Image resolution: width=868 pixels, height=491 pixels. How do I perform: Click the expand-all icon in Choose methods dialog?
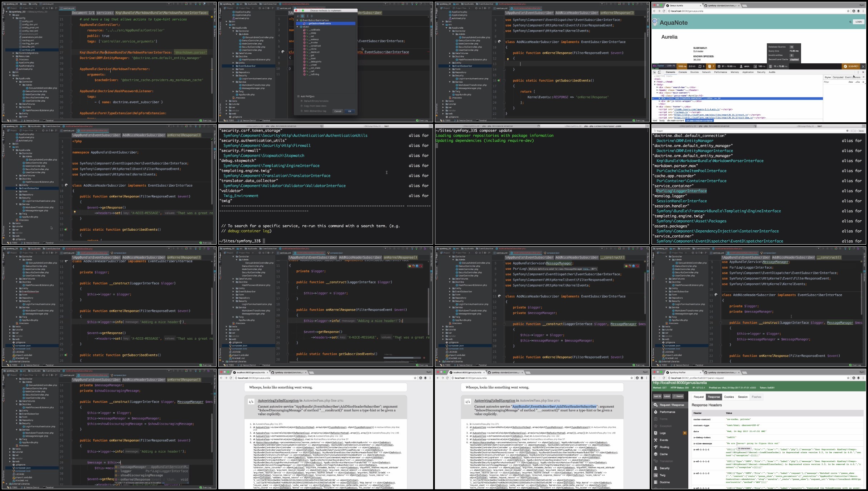pos(307,16)
